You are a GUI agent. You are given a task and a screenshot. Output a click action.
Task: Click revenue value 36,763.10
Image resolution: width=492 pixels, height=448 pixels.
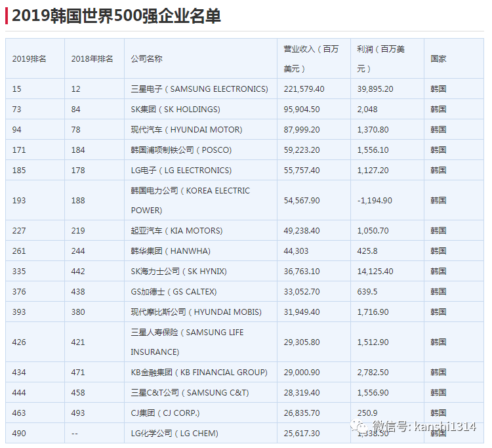click(x=302, y=272)
